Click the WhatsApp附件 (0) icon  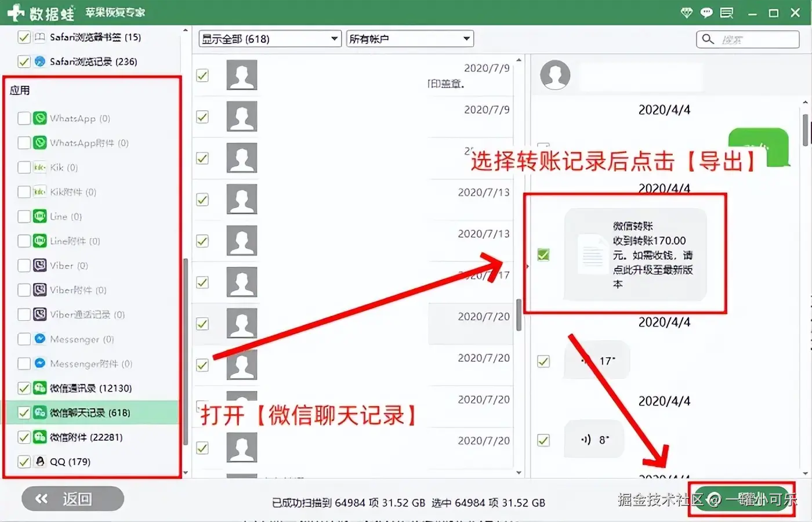39,143
